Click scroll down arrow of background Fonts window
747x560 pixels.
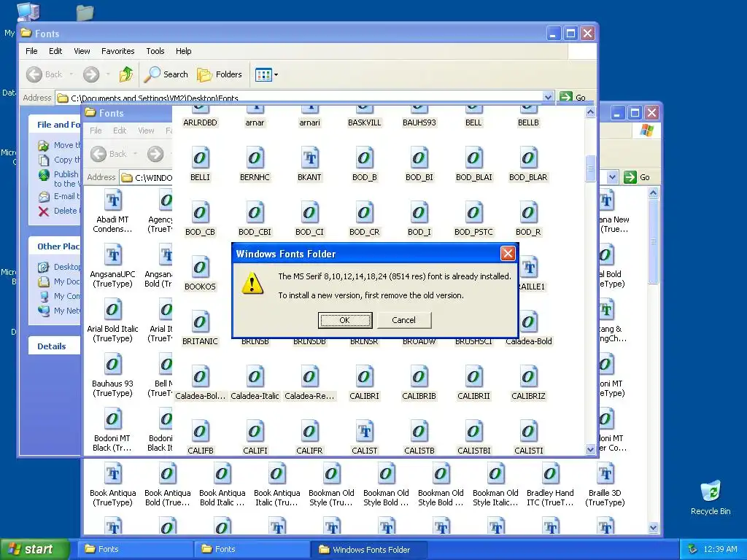point(653,528)
